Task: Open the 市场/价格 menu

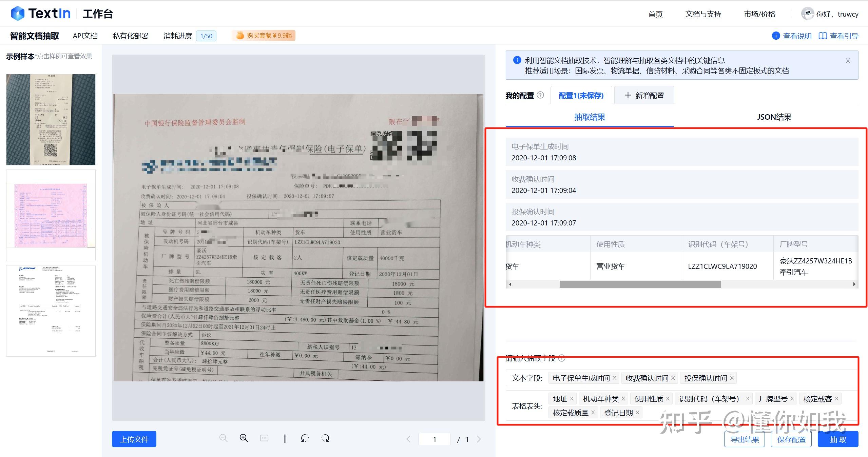Action: [x=759, y=14]
